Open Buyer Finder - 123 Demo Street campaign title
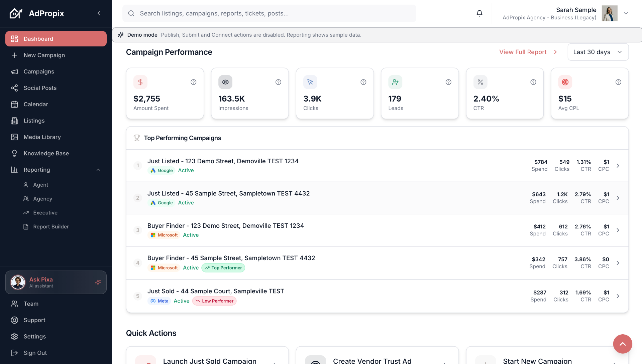 226,226
